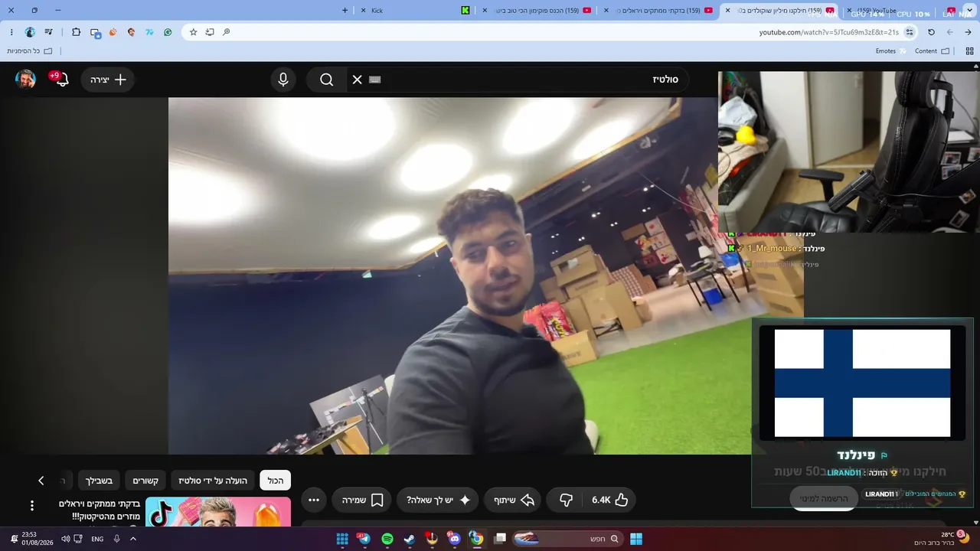Reload the page
Viewport: 980px width, 551px height.
pyautogui.click(x=931, y=32)
